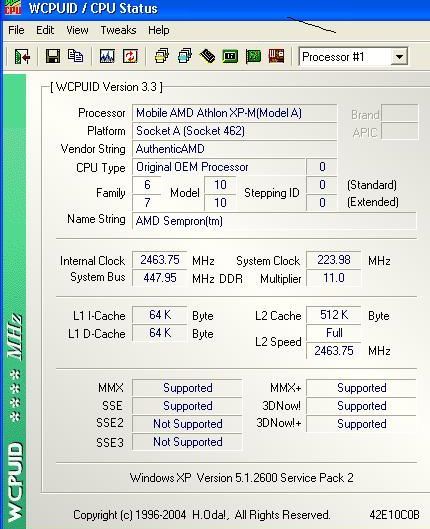The height and width of the screenshot is (529, 430).
Task: Click the AuthenticAMD vendor string field
Action: click(234, 149)
